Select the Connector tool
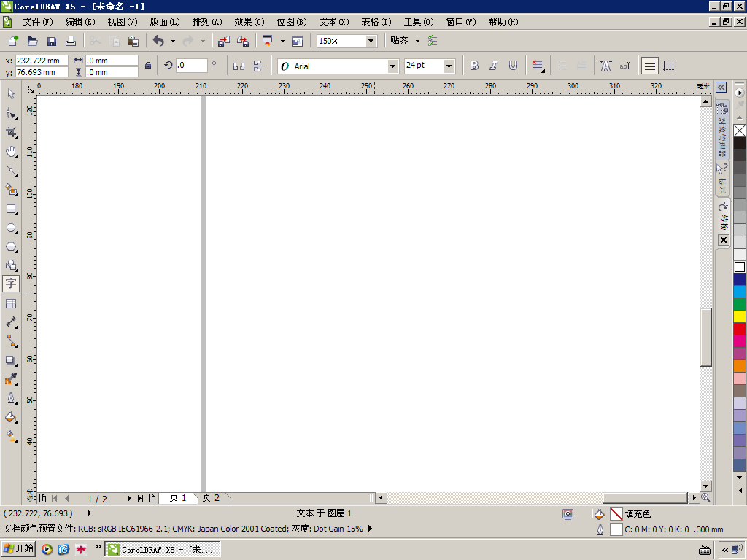This screenshot has height=560, width=747. pyautogui.click(x=11, y=341)
